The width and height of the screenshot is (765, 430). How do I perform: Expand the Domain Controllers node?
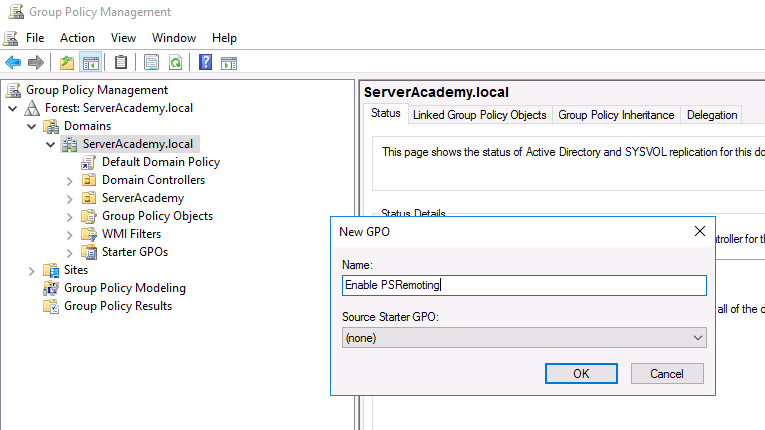point(69,181)
